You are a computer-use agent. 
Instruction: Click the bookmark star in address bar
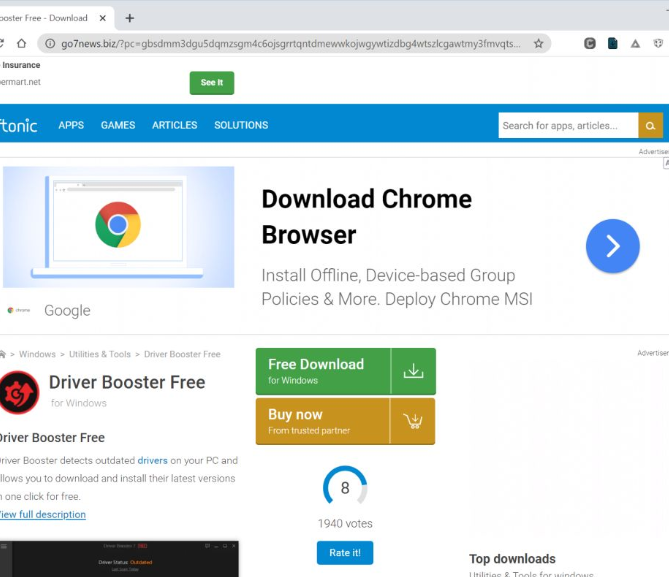[x=539, y=44]
